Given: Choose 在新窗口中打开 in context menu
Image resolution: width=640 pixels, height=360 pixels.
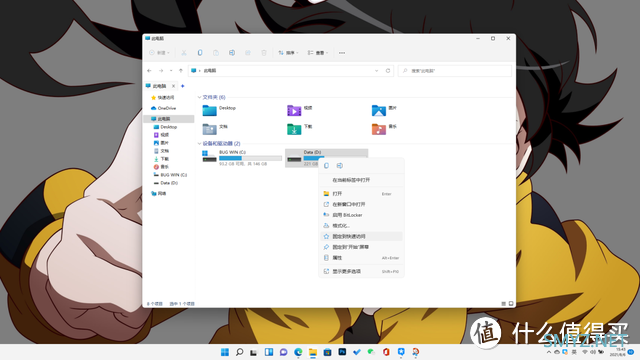Looking at the screenshot, I should point(361,204).
